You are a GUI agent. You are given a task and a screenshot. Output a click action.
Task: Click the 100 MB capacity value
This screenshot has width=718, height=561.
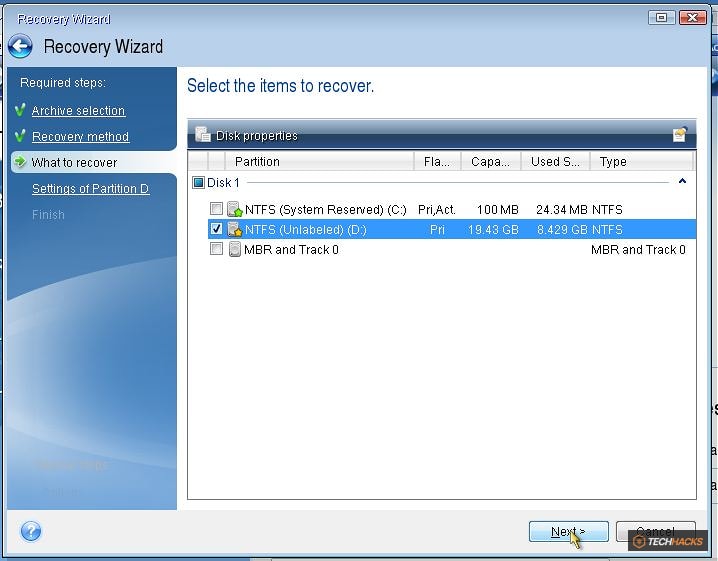tap(498, 210)
